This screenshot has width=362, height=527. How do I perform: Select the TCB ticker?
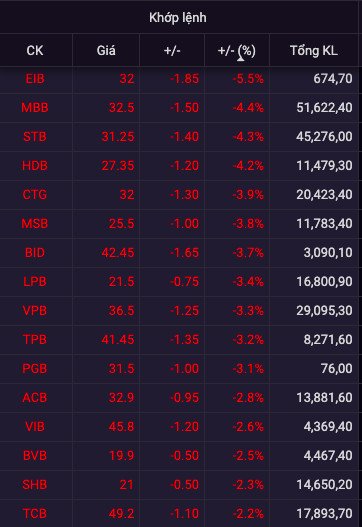point(35,513)
